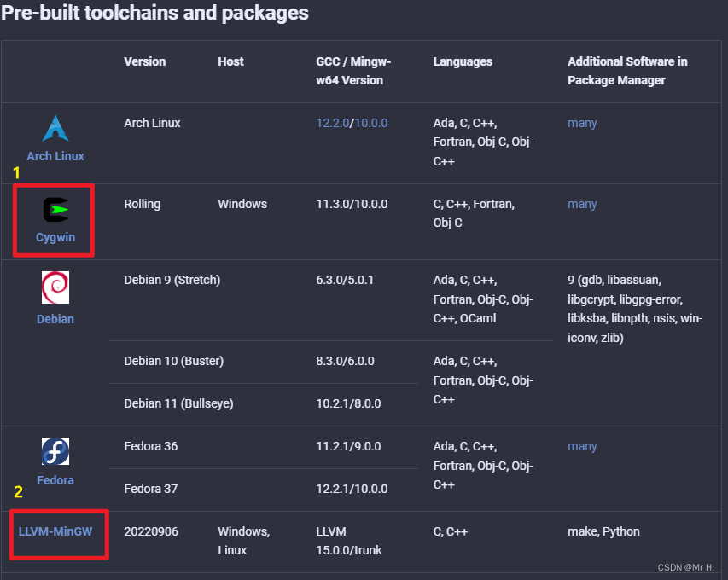This screenshot has height=580, width=728.
Task: Click the Cygwin logo icon
Action: click(x=55, y=209)
